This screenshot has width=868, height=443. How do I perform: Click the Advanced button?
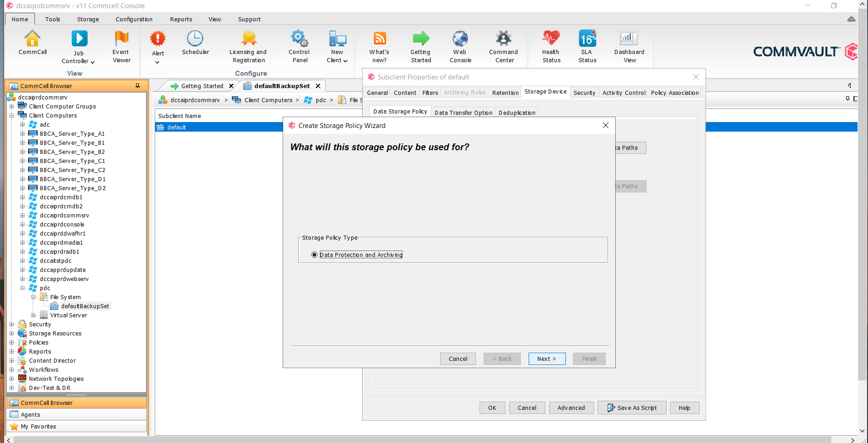coord(571,408)
